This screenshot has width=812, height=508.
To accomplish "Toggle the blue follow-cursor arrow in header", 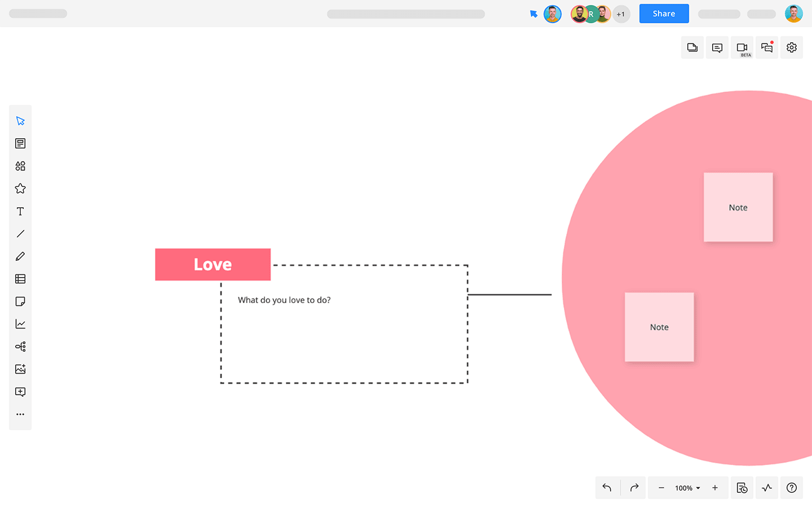I will pyautogui.click(x=533, y=14).
